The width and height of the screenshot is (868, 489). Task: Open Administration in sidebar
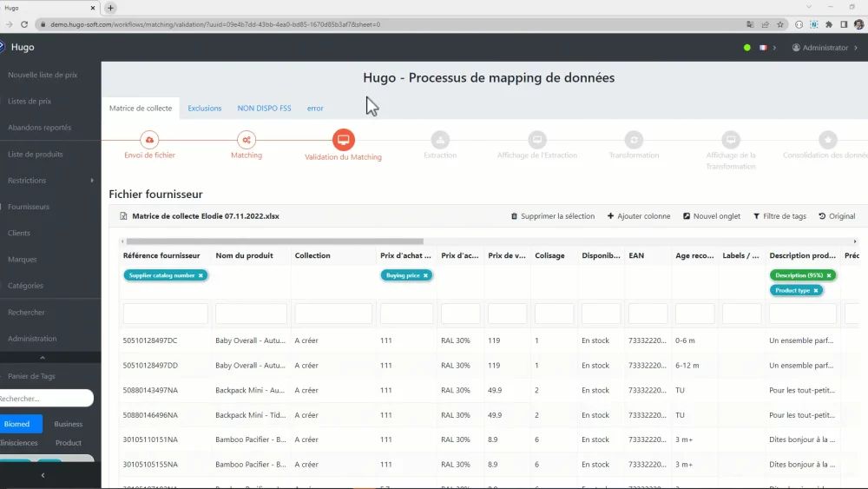tap(32, 339)
